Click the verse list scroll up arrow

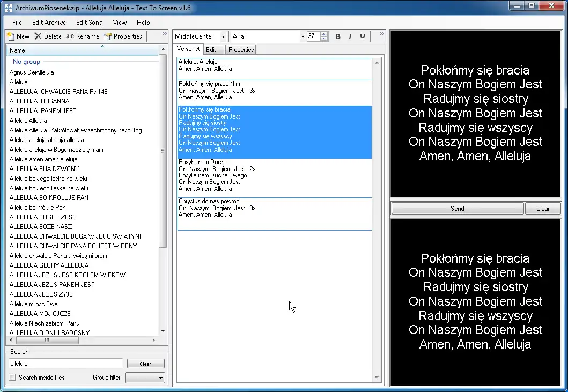377,63
